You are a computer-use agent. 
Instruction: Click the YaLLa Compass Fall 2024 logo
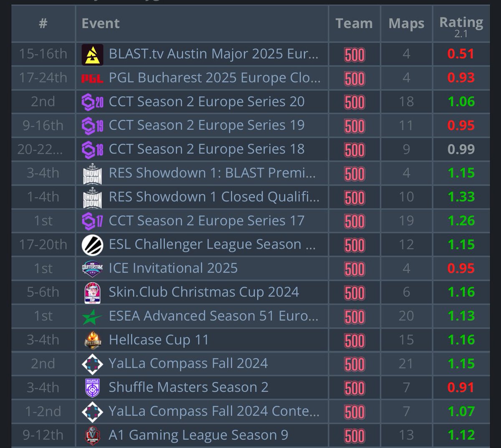(92, 364)
